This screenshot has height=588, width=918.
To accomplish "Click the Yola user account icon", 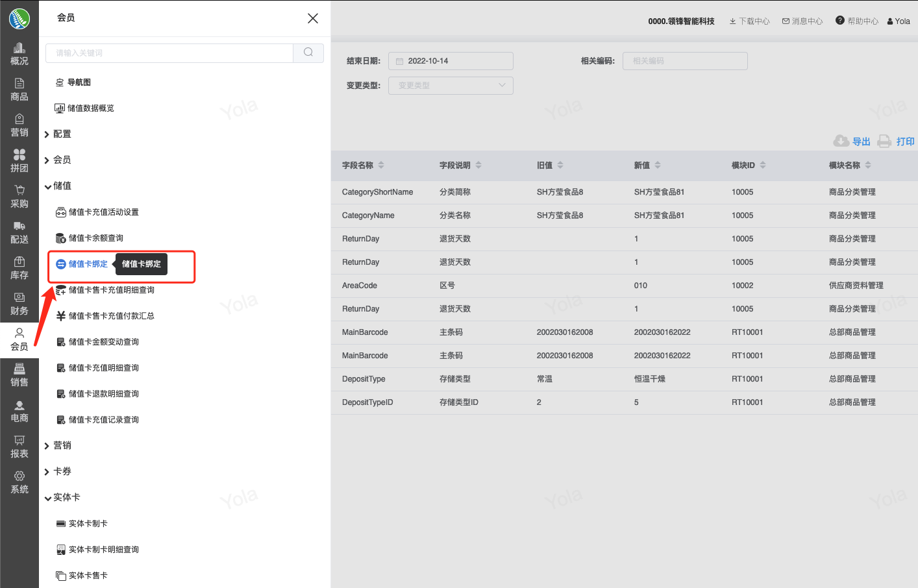I will (x=890, y=21).
